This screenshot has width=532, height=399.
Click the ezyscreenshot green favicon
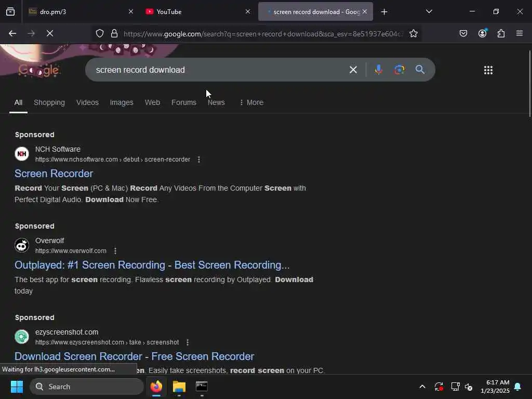[22, 337]
